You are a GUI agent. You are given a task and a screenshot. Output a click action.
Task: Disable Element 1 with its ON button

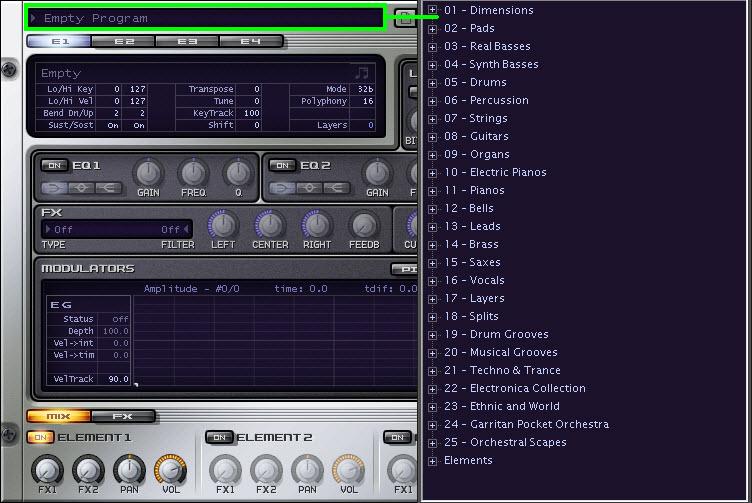[x=41, y=437]
